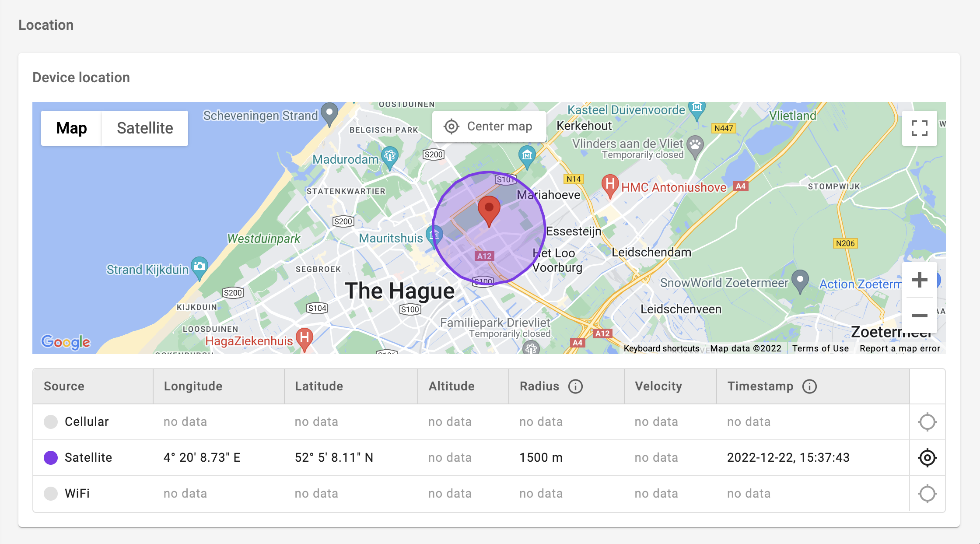The height and width of the screenshot is (544, 980).
Task: Locate Satellite source on map
Action: [927, 458]
